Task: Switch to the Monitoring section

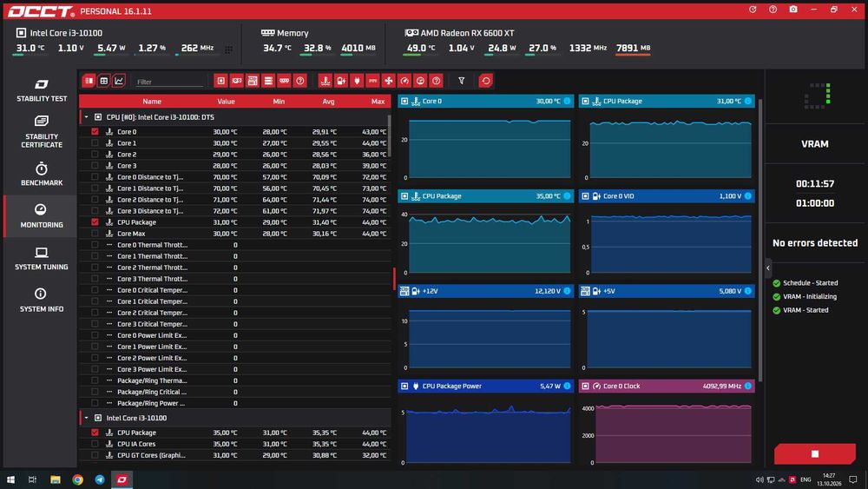Action: click(x=41, y=216)
